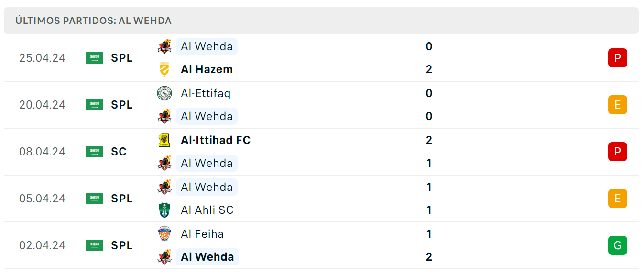Image resolution: width=644 pixels, height=276 pixels.
Task: Click the Al-Ittihad FC yellow crest icon
Action: [x=164, y=140]
